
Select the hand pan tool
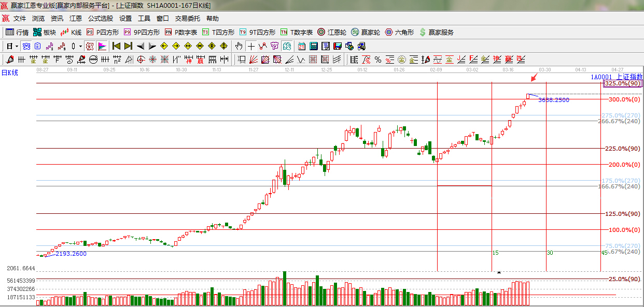point(239,46)
